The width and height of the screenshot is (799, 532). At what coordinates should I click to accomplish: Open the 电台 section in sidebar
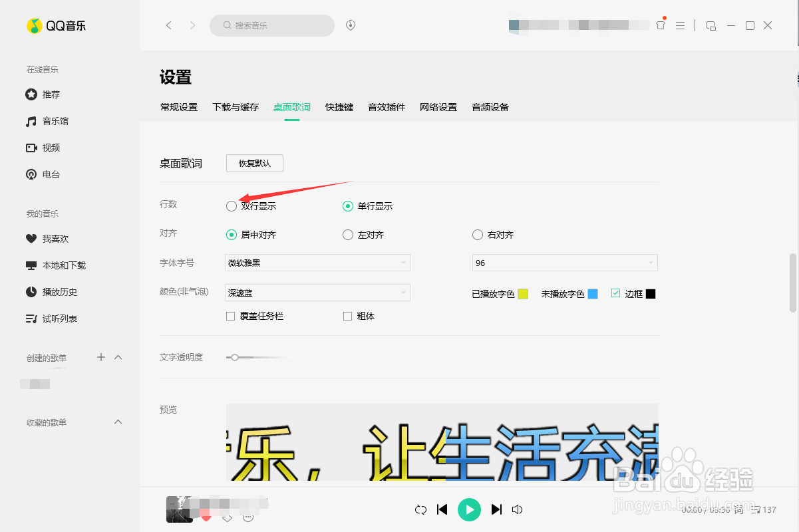(x=51, y=174)
